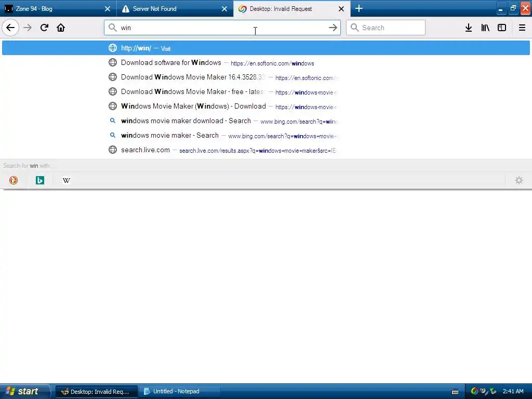The height and width of the screenshot is (399, 532).
Task: Open the home page icon
Action: 61,28
